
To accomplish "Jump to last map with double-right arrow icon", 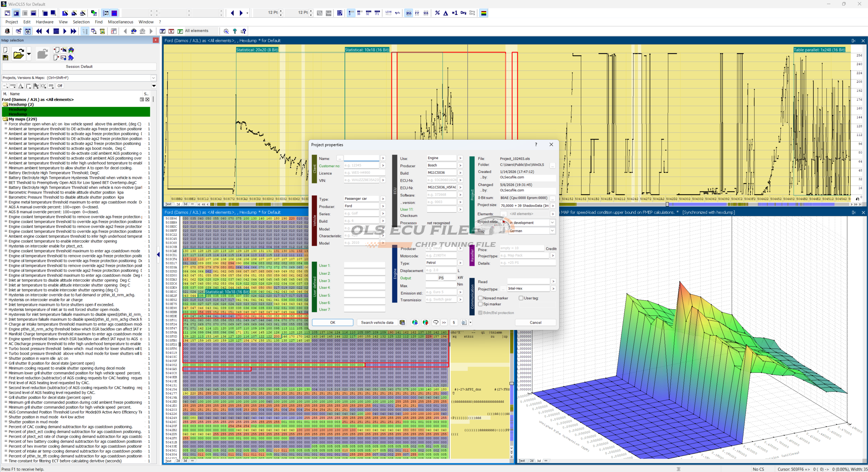I will 74,31.
